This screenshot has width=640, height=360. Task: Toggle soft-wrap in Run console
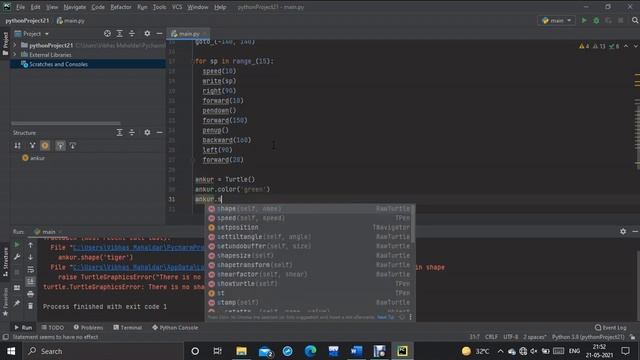point(31,269)
